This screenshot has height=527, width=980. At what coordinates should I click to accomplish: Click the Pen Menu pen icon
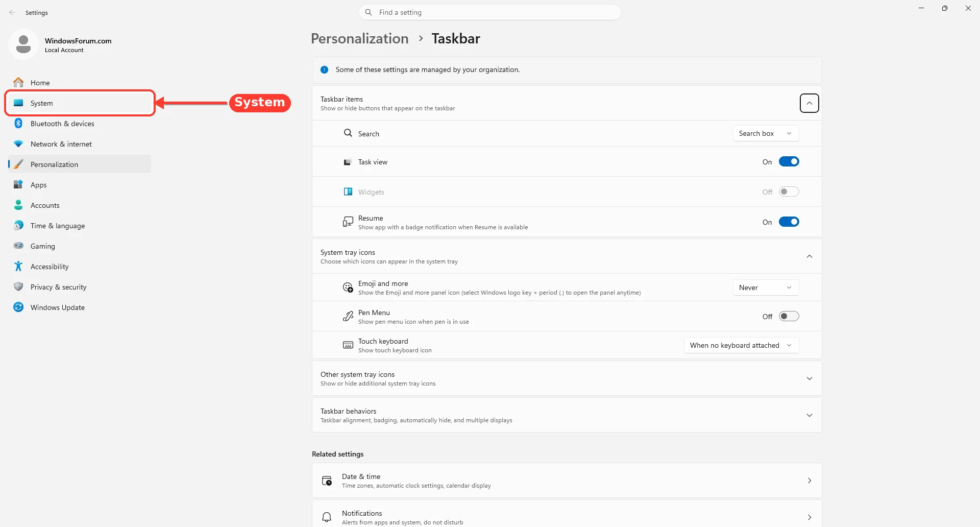pyautogui.click(x=348, y=317)
